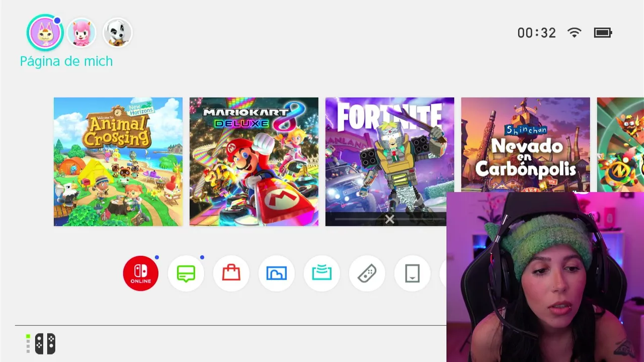Select the white dog user avatar
Viewport: 644px width, 362px height.
[117, 33]
